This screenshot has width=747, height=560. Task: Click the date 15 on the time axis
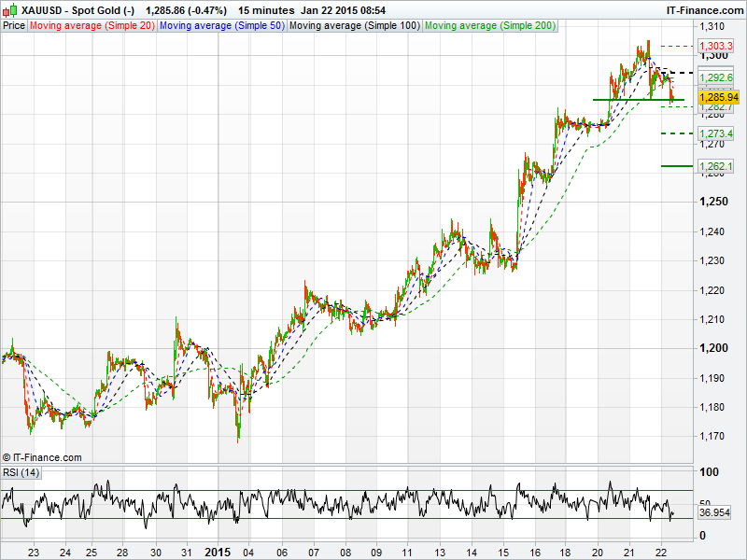[503, 551]
